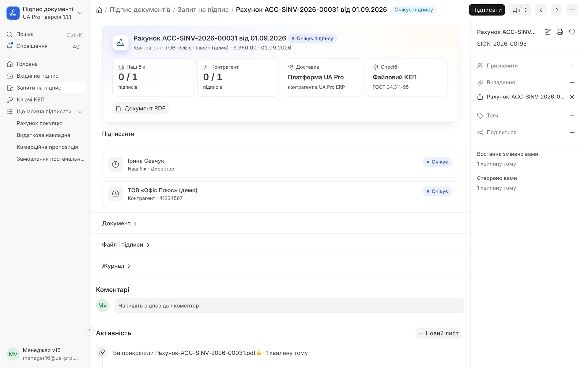Collapse the sidebar with chevron handle
This screenshot has width=588, height=368.
[x=89, y=331]
